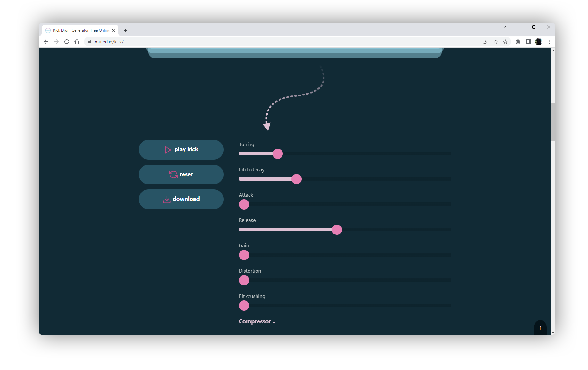Click the page vertical scrollbar thumb
Viewport: 588px width, 370px height.
[553, 122]
